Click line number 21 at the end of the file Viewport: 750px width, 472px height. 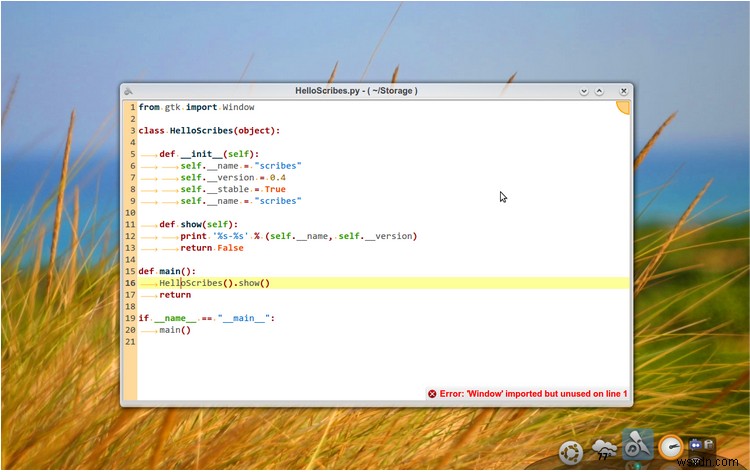point(130,342)
